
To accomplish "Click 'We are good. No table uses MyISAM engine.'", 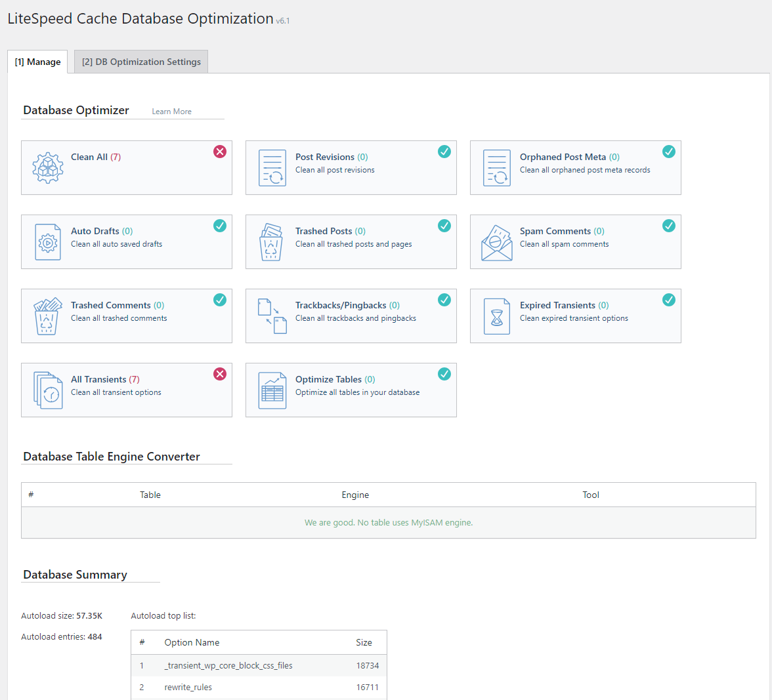I will pyautogui.click(x=389, y=523).
